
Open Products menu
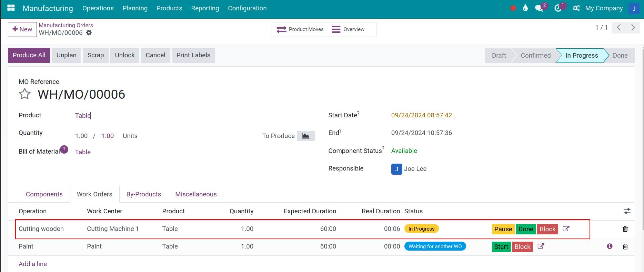(169, 8)
